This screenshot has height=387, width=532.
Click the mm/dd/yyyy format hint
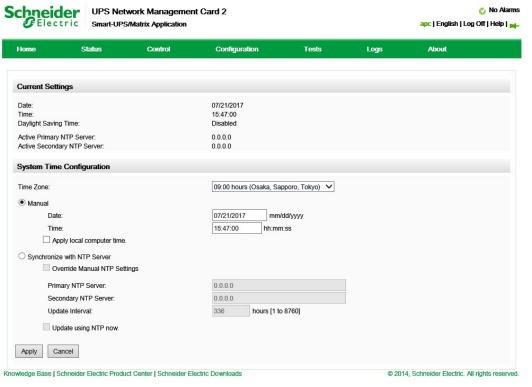(x=286, y=216)
